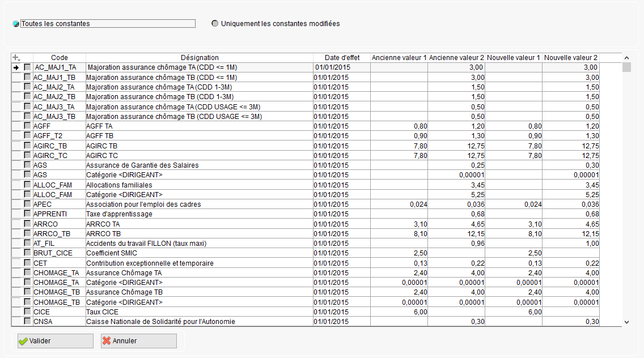This screenshot has width=644, height=358.
Task: Sort by the Code column header
Action: 59,58
